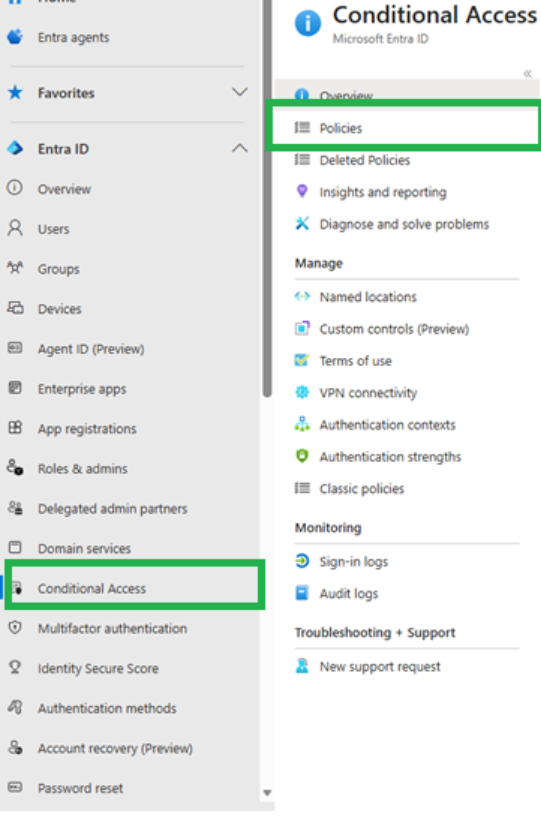Open Policies in Conditional Access menu
Viewport: 541px width, 823px height.
pos(404,128)
